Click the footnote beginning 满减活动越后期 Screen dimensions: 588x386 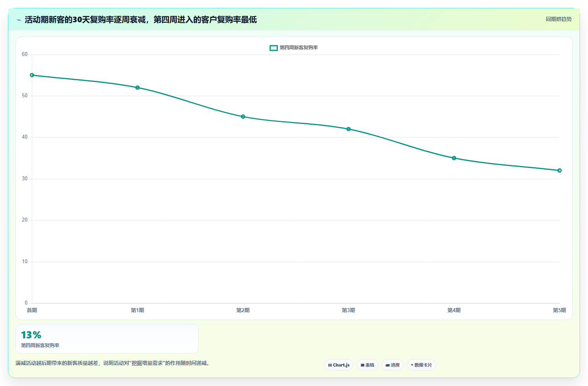coord(112,363)
